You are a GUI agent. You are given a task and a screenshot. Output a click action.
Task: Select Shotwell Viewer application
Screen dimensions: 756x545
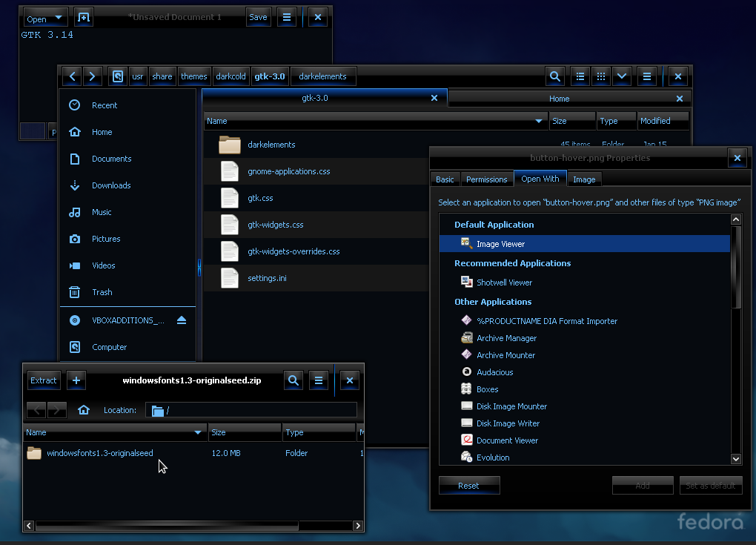[585, 283]
